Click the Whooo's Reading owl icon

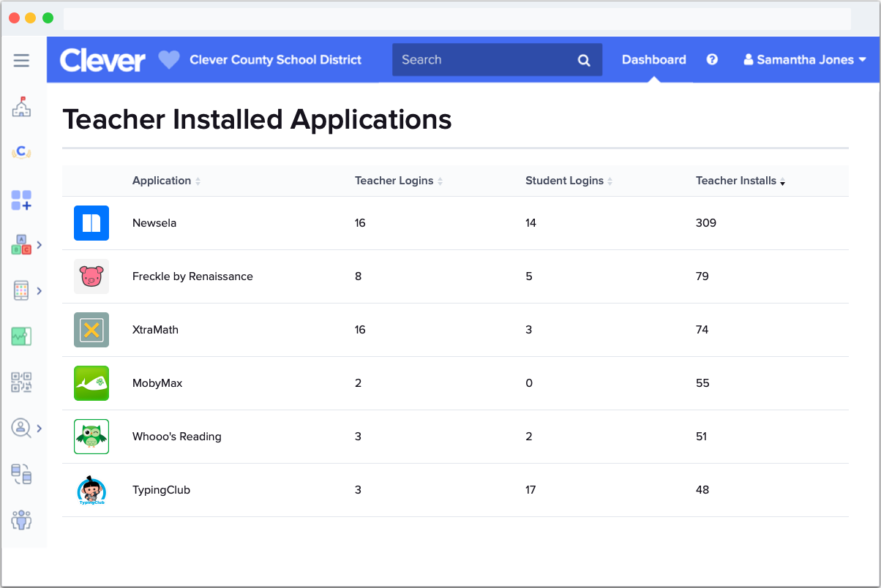[x=91, y=437]
